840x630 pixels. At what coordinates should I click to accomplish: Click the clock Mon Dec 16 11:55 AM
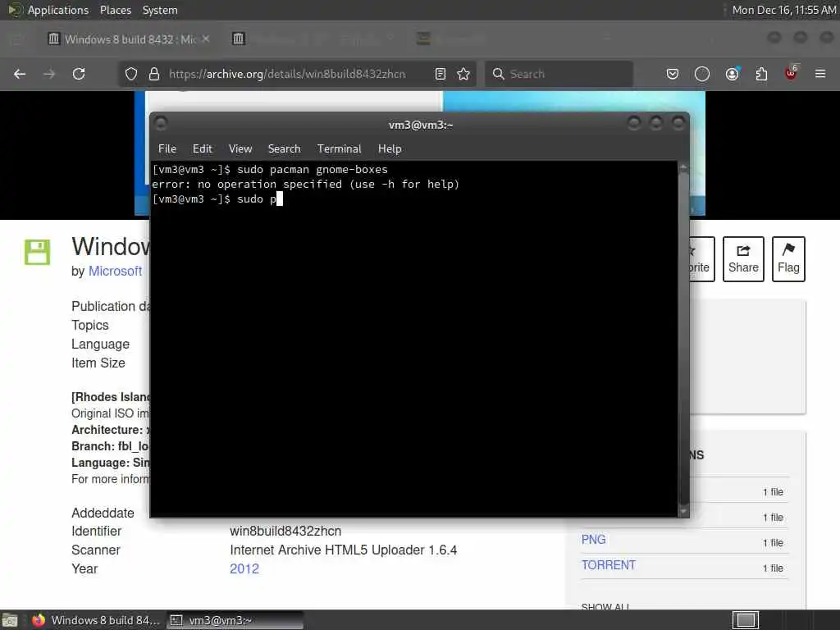point(784,10)
